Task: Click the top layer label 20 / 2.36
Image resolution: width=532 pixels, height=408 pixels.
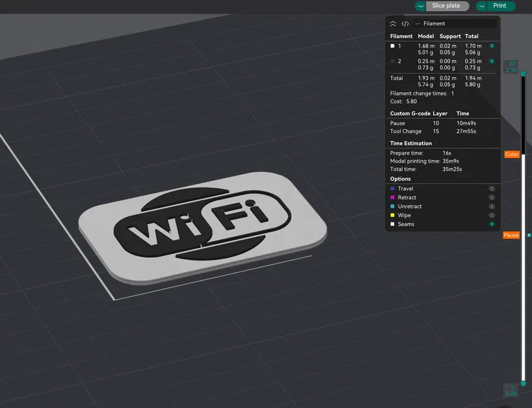Action: point(511,67)
